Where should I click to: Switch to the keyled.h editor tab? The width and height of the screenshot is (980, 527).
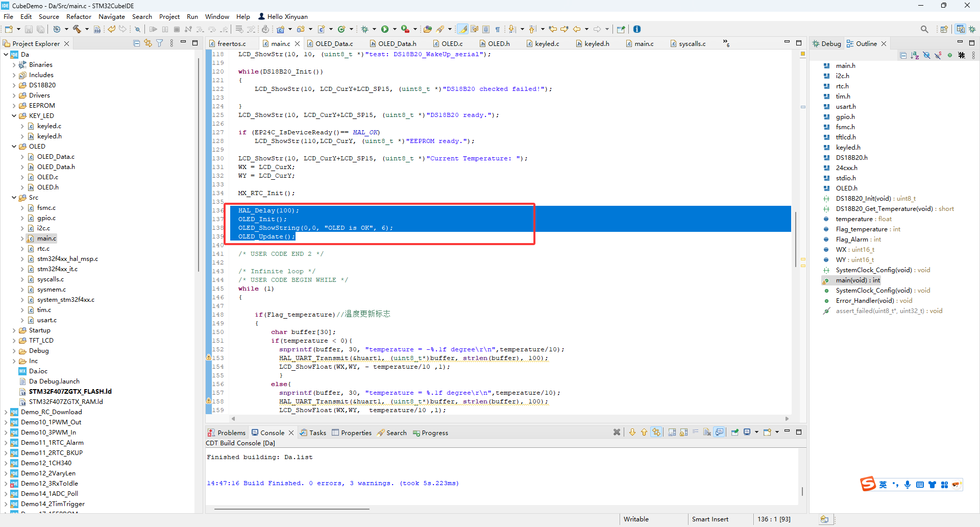592,43
